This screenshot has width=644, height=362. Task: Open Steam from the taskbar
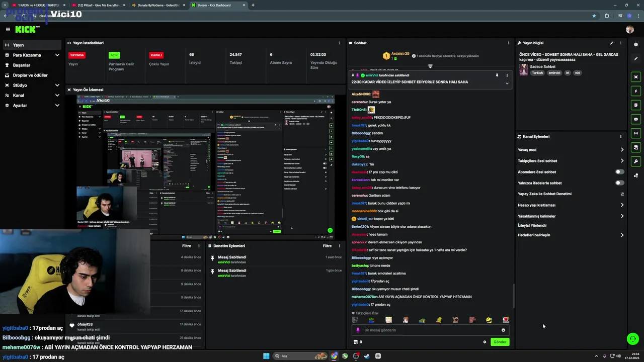click(367, 356)
